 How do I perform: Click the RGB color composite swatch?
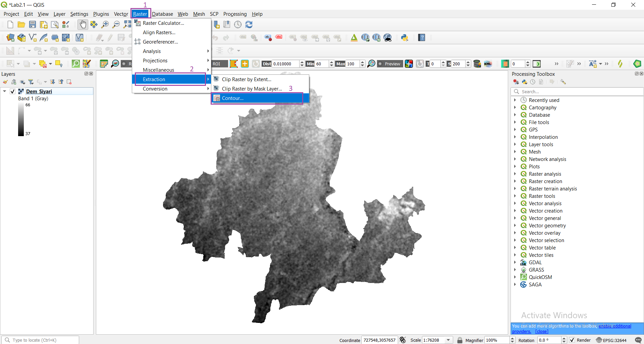click(x=409, y=64)
